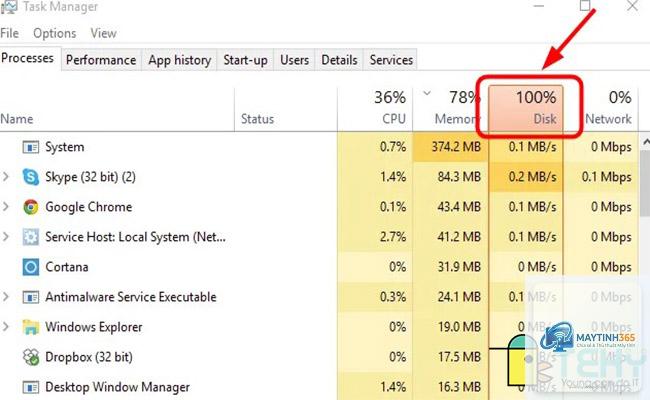Sort processes by Memory column header
650x400 pixels.
click(451, 110)
